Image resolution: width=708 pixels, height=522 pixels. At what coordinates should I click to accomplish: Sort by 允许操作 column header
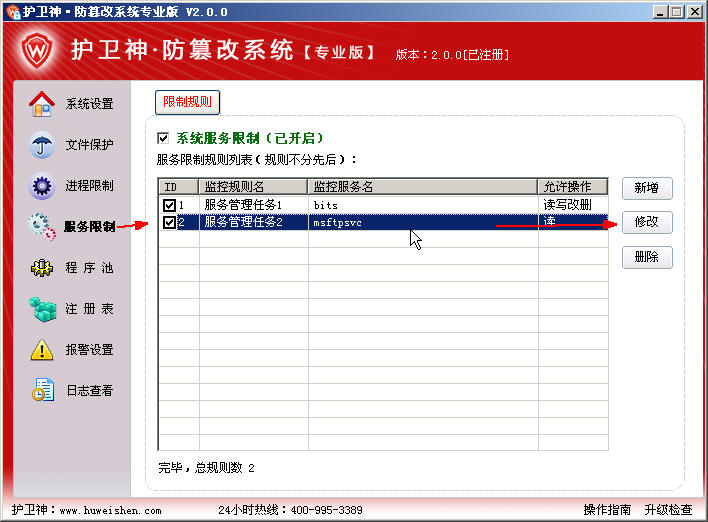(x=573, y=186)
